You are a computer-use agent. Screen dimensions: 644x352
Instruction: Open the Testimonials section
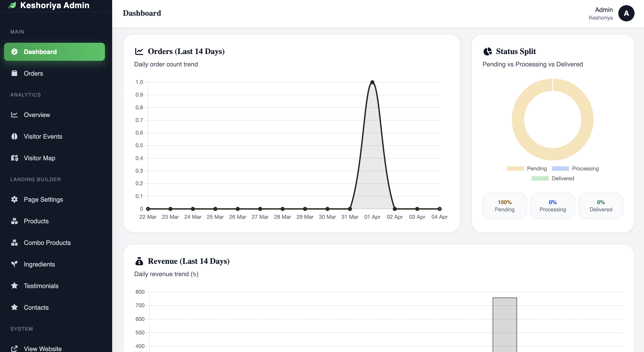coord(41,286)
